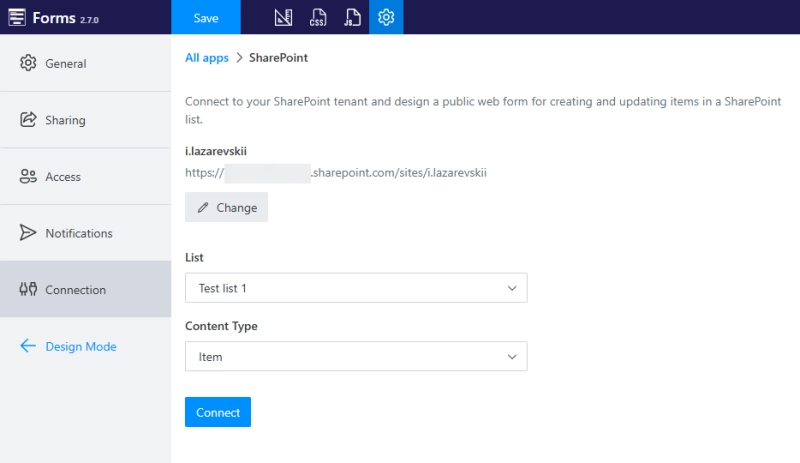Go to All apps breadcrumb link

pyautogui.click(x=207, y=58)
